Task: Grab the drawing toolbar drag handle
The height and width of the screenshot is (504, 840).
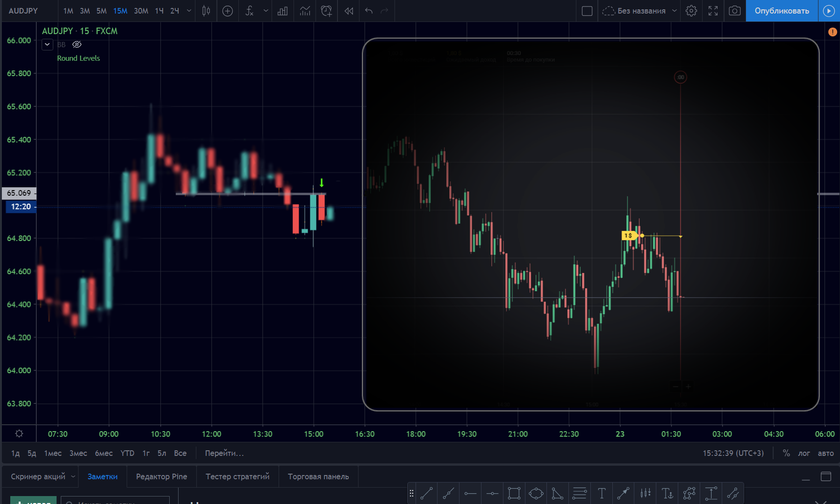Action: click(411, 493)
